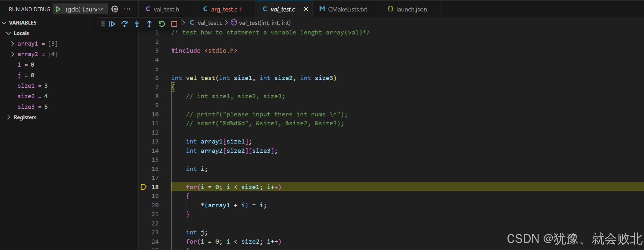
Task: Open the launch.json tab
Action: click(x=411, y=9)
